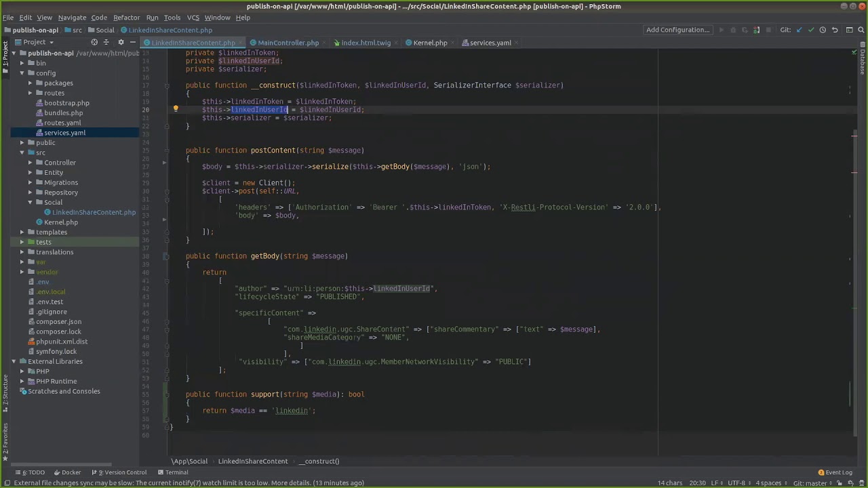868x488 pixels.
Task: Click the Git rollback arrow icon
Action: tap(835, 30)
